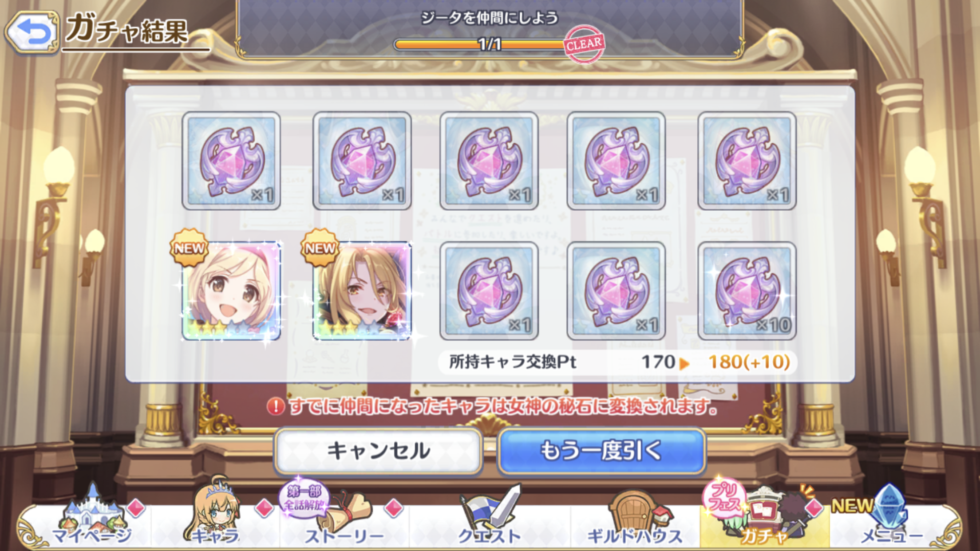Select the NEW long-haired blonde character card

[362, 291]
